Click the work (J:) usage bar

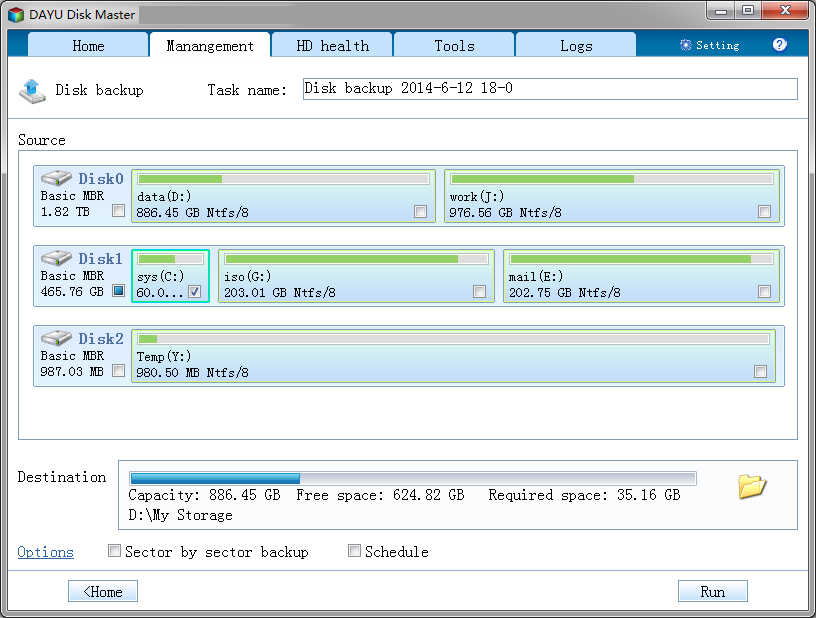coord(611,179)
